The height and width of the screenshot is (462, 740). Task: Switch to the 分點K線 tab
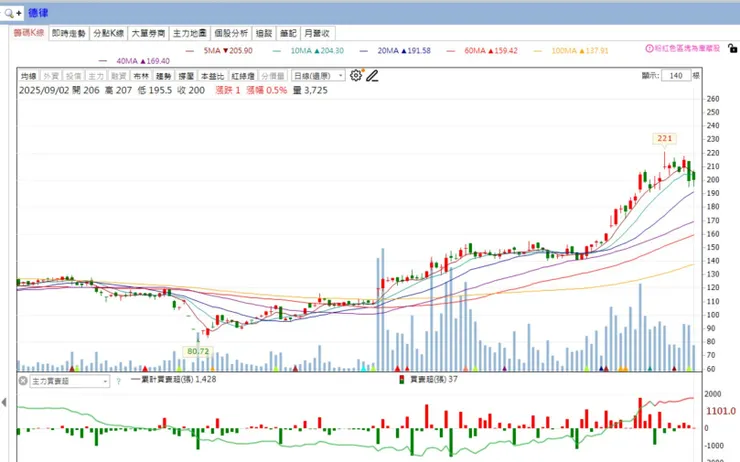pos(109,34)
